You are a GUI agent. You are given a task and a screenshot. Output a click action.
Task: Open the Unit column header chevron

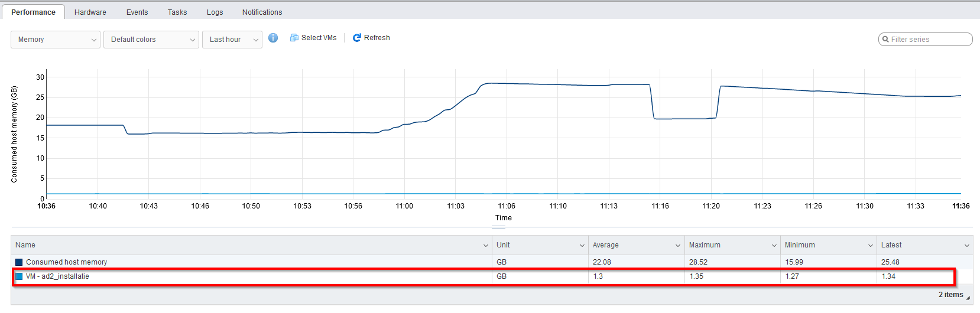click(582, 246)
